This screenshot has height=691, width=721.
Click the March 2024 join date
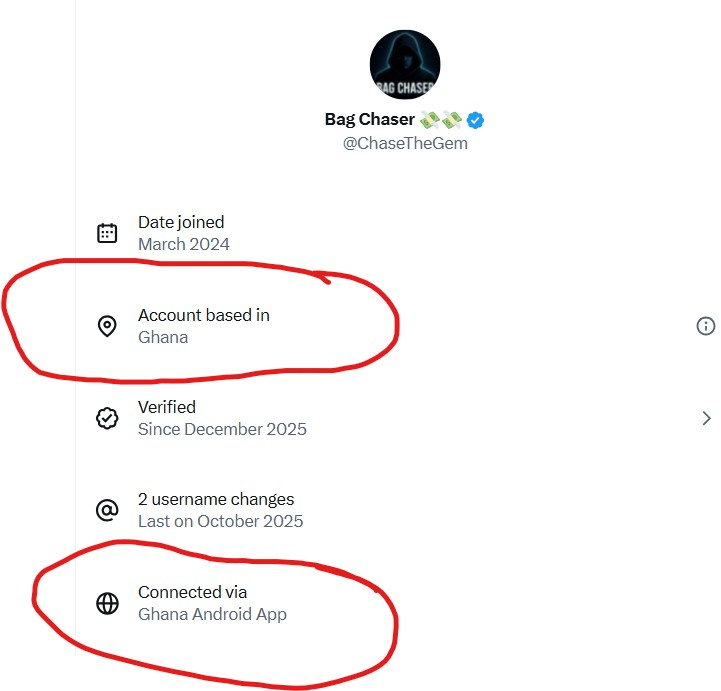click(184, 244)
